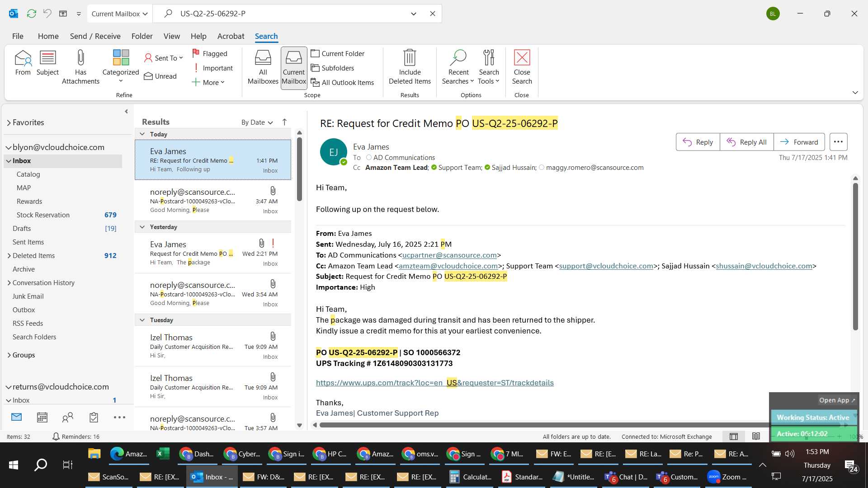868x488 pixels.
Task: Collapse the ribbon with chevron
Action: 855,93
